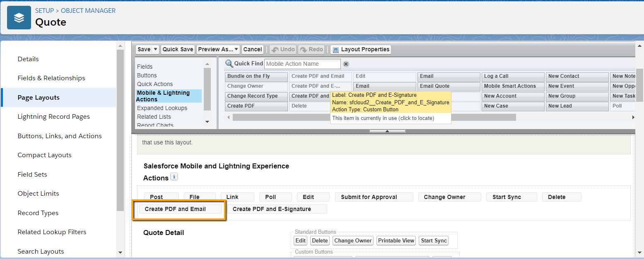Viewport: 644px width, 259px height.
Task: Select Log a Call palette item
Action: 513,77
